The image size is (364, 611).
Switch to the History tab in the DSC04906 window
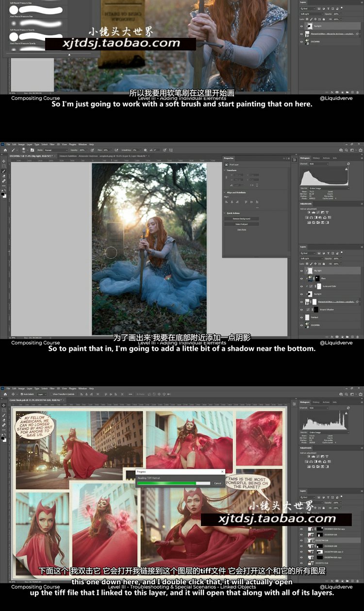tap(316, 158)
